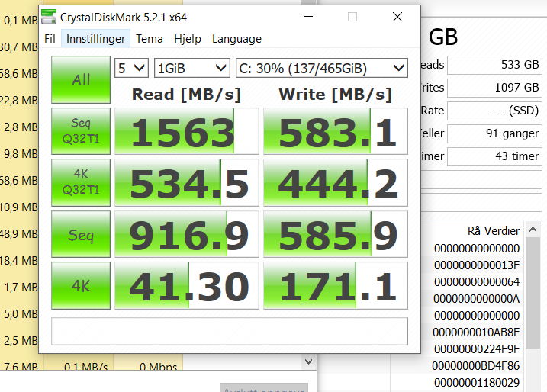Click 4K Q32T1 read result 534.5

point(187,182)
